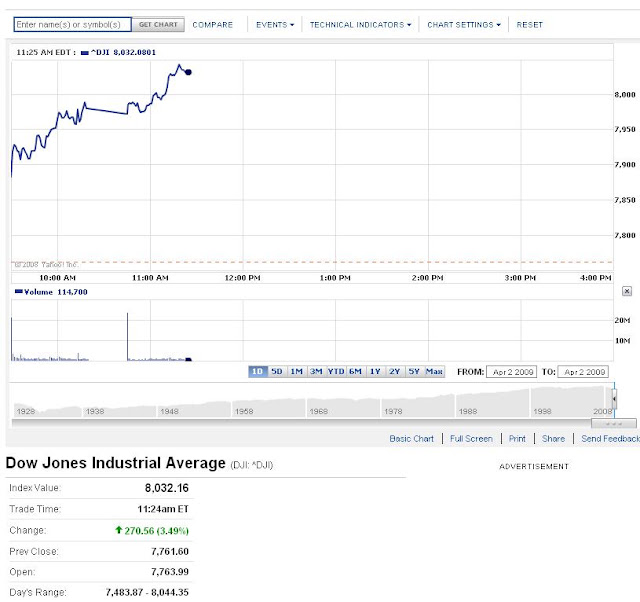Screen dimensions: 640x602
Task: Click the Index Value 8,032.16
Action: click(167, 488)
